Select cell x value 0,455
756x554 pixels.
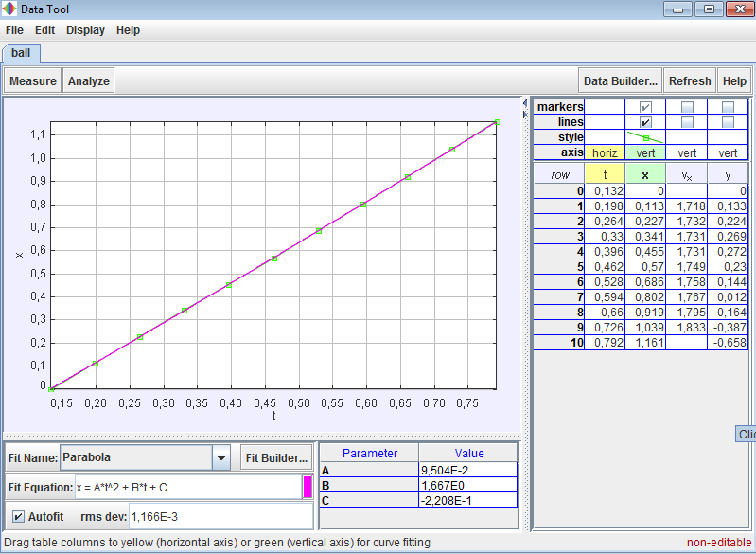(x=645, y=251)
